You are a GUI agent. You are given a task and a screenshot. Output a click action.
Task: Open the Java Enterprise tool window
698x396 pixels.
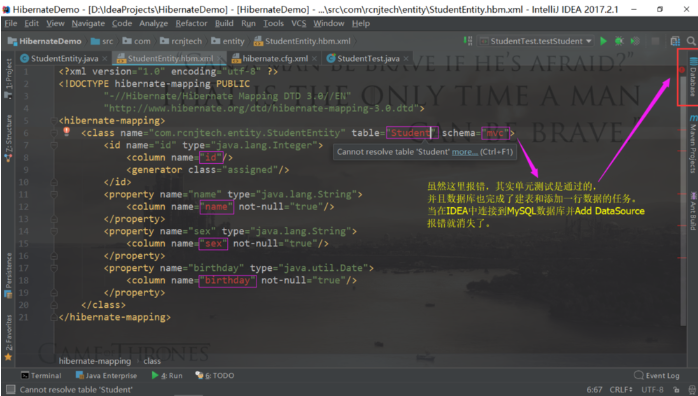click(106, 376)
